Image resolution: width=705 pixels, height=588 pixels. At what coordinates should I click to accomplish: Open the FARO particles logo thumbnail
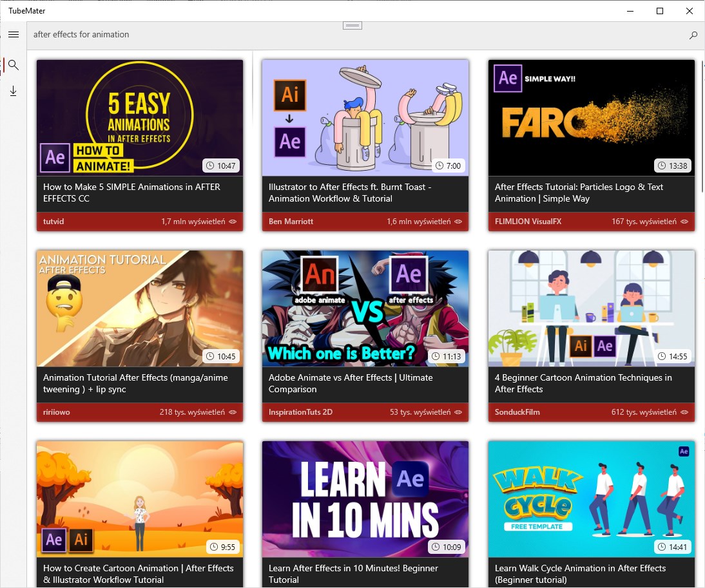pyautogui.click(x=591, y=118)
